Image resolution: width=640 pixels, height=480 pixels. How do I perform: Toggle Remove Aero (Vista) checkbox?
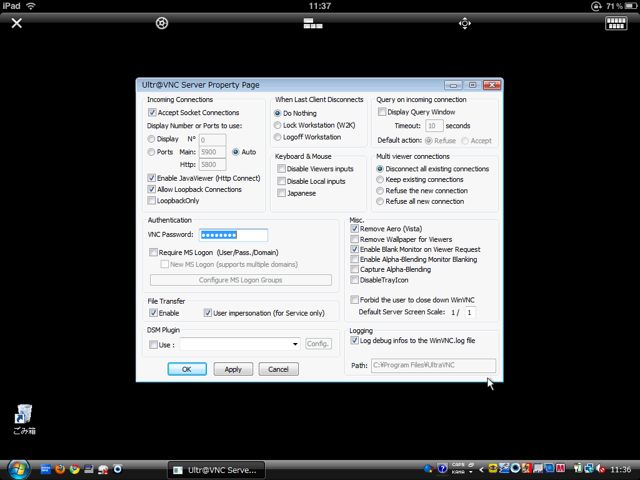point(354,229)
